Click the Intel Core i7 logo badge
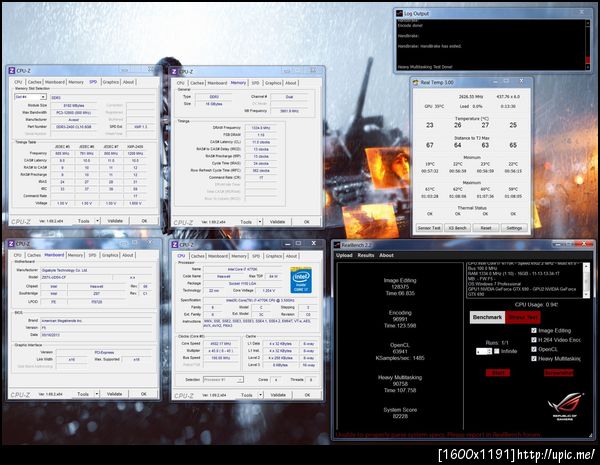 [x=301, y=280]
